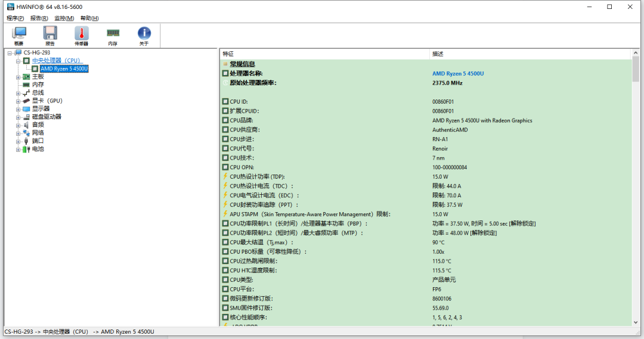Select AMD Ryzen 5 4500U tree item
Screen dimensions: 644x339
click(64, 69)
